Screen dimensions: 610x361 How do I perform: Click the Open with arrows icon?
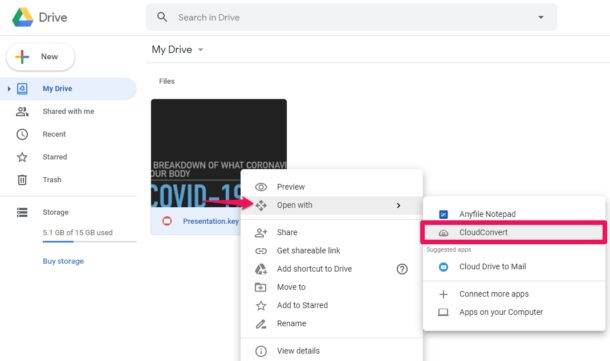(261, 205)
